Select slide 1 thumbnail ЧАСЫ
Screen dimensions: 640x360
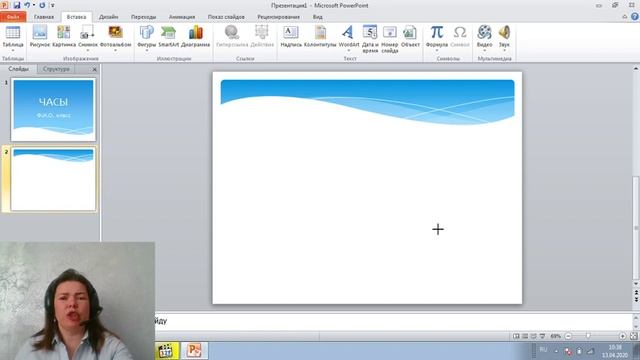pos(53,110)
